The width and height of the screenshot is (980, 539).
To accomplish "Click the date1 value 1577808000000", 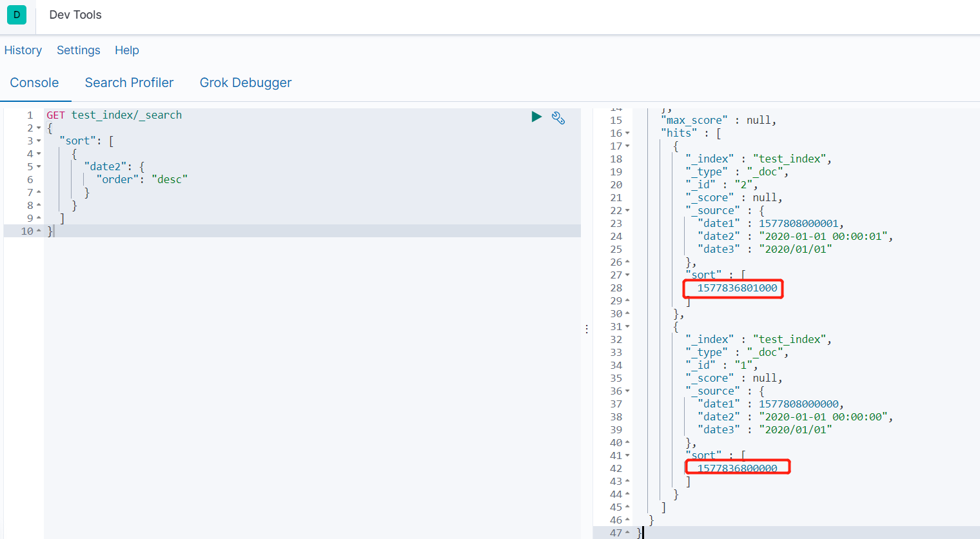I will (798, 404).
